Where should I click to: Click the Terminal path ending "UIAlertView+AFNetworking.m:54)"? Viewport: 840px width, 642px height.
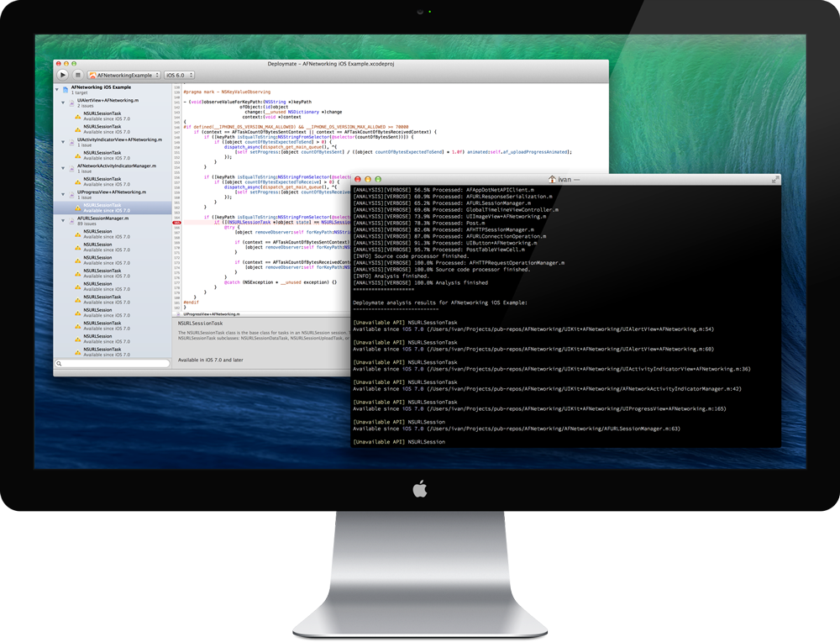coord(570,329)
